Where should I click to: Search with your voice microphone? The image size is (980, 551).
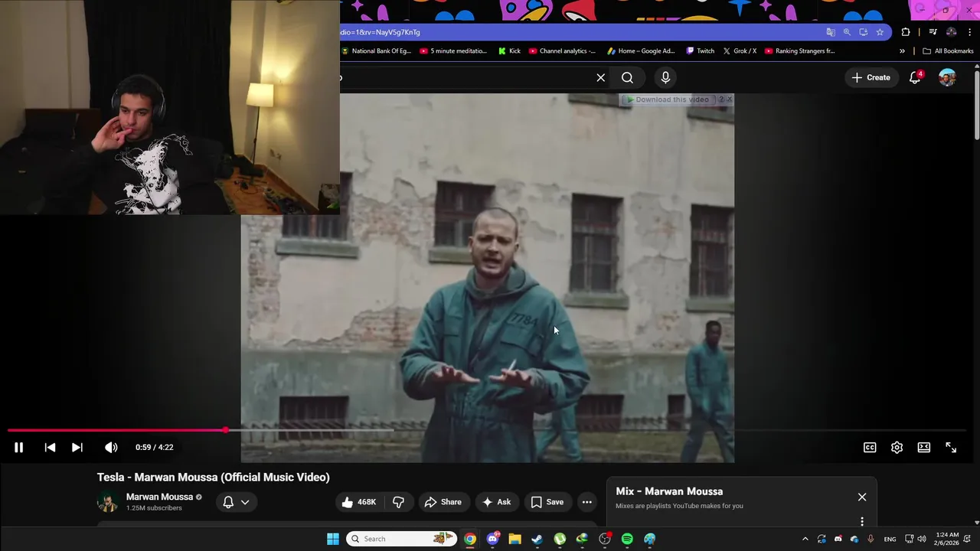point(665,77)
